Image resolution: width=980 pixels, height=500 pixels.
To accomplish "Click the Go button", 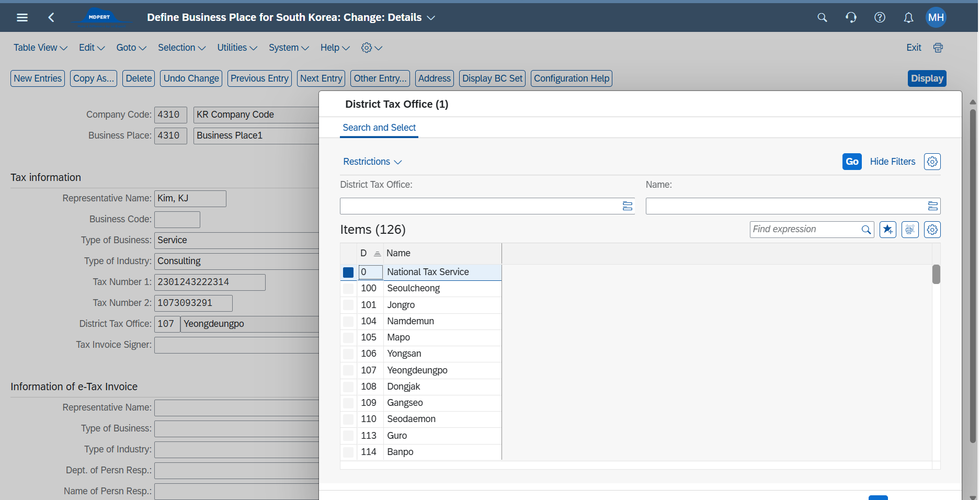I will coord(852,162).
